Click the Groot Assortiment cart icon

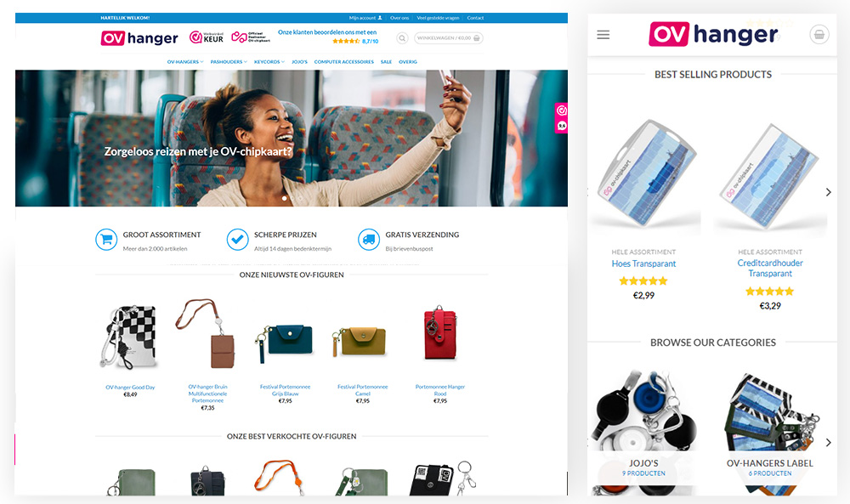pyautogui.click(x=106, y=240)
